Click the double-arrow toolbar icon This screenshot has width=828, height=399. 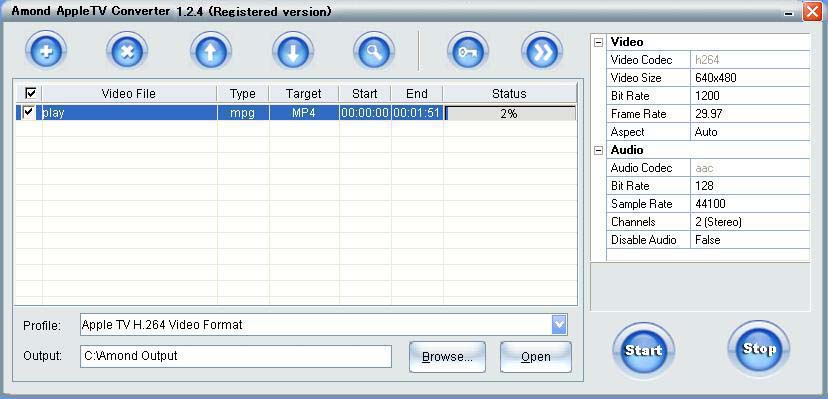click(x=542, y=52)
